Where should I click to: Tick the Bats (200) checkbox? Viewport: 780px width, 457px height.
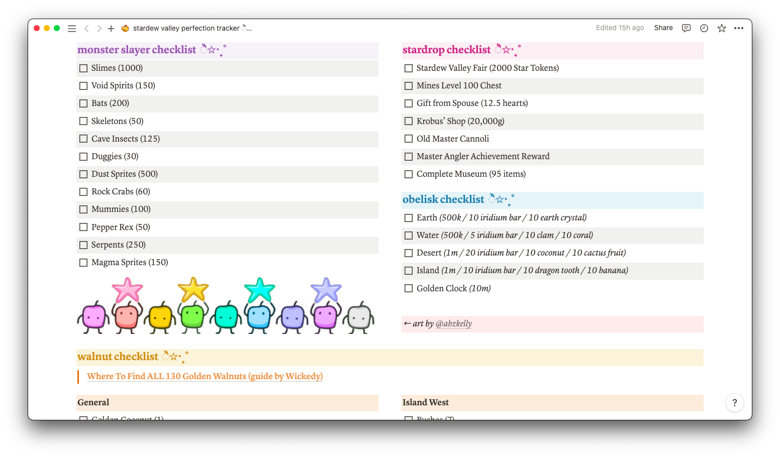pyautogui.click(x=84, y=103)
